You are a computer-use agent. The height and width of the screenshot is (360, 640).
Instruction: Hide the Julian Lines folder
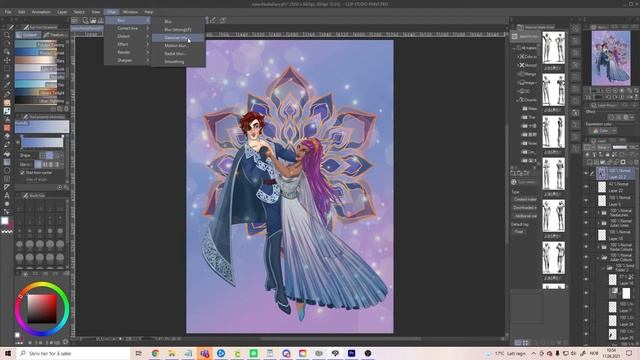586,223
